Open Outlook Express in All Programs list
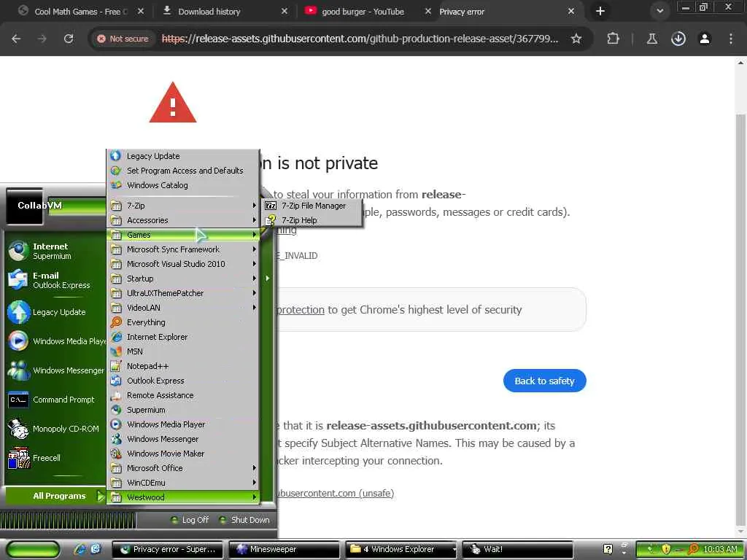747x560 pixels. coord(183,381)
